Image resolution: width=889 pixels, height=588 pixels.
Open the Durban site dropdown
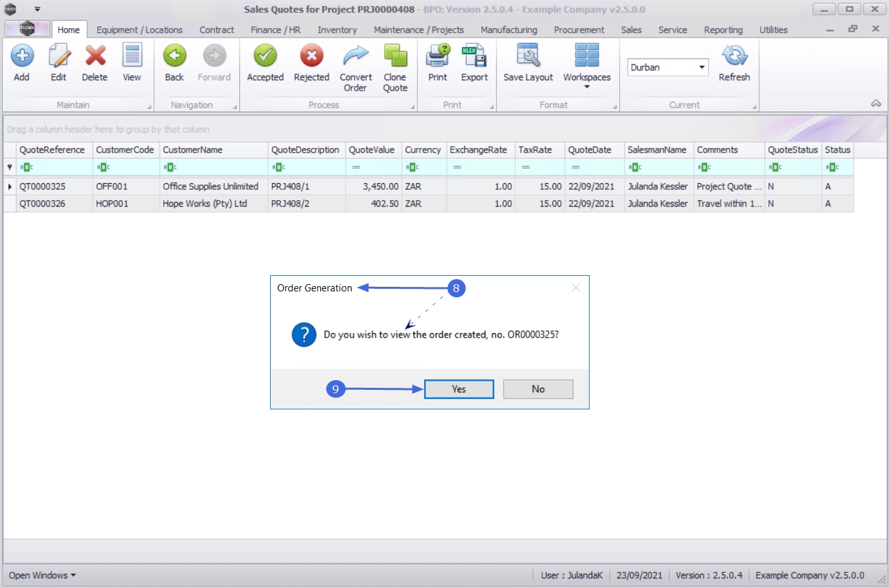(702, 67)
